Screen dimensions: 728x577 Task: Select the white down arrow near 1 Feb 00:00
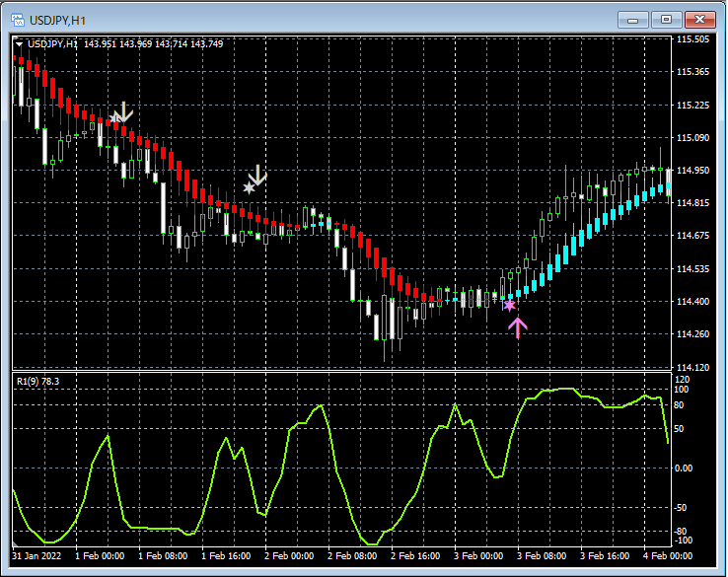pyautogui.click(x=124, y=111)
